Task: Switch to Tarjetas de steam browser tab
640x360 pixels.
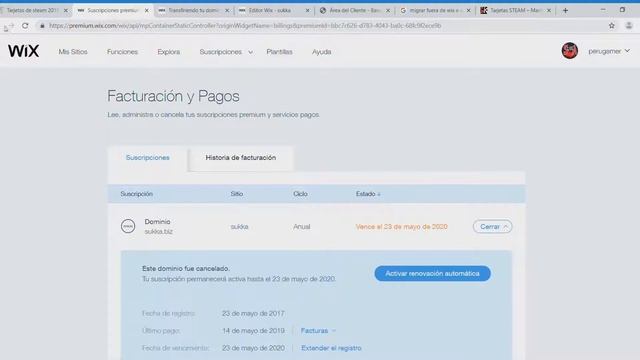Action: (32, 10)
